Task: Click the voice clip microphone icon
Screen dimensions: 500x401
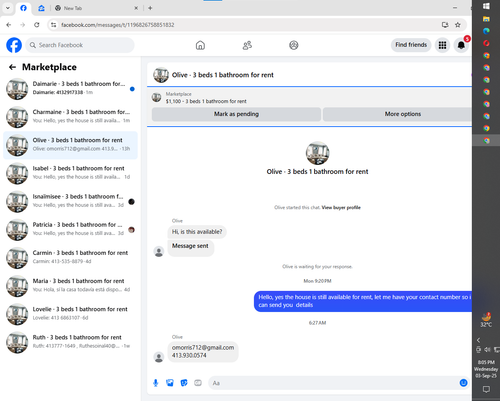Action: click(156, 383)
